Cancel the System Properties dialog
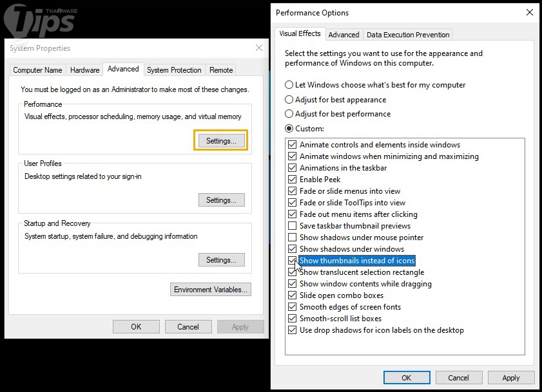The height and width of the screenshot is (392, 542). coord(188,327)
